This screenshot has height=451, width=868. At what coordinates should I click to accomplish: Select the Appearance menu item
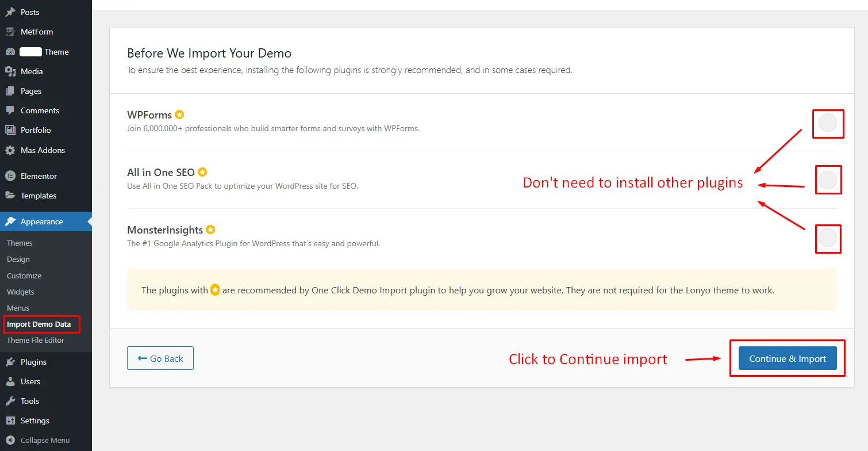(x=46, y=221)
